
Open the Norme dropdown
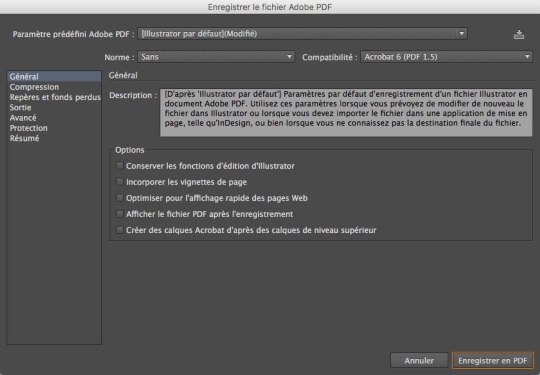(x=216, y=57)
